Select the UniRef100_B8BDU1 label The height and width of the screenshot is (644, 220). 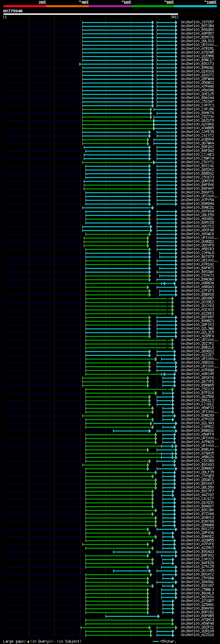[x=197, y=430]
